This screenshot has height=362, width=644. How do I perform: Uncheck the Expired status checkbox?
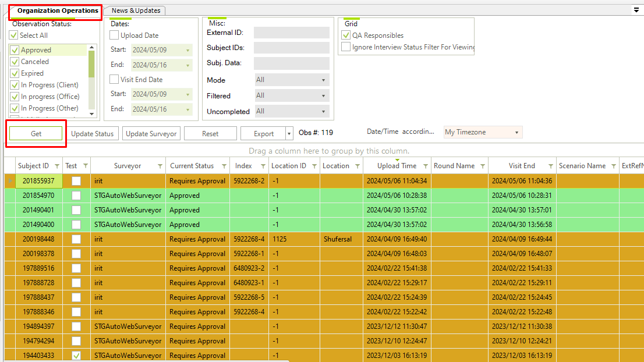15,73
